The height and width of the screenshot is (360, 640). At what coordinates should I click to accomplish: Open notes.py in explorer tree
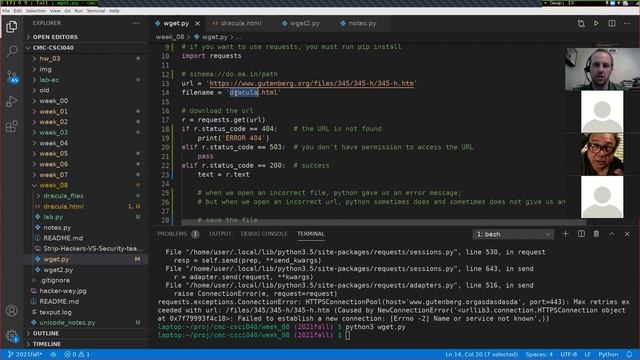57,228
